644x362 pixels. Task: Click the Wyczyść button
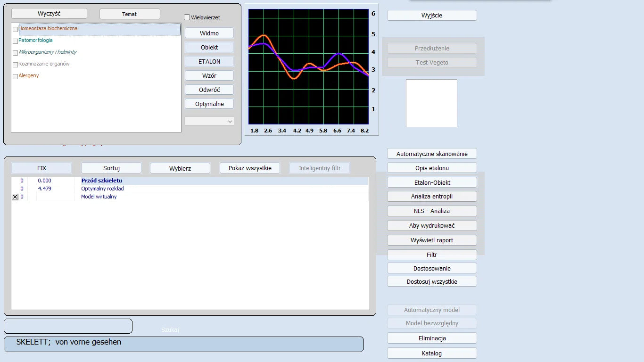[49, 14]
